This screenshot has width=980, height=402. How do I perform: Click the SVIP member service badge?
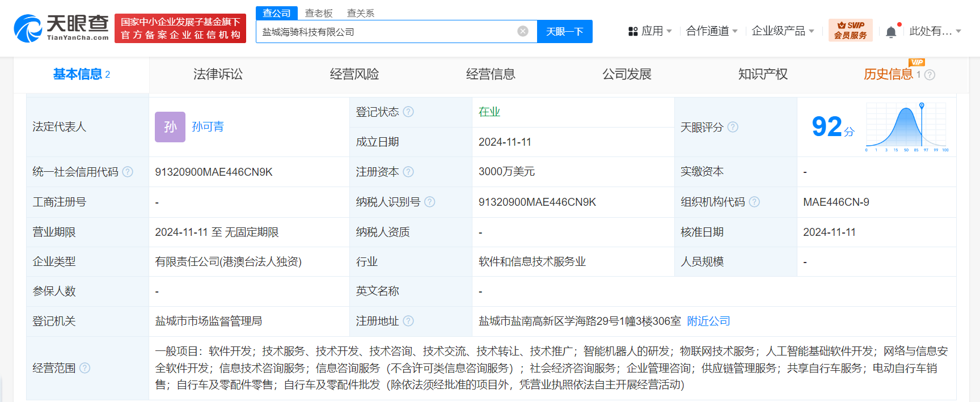(850, 30)
